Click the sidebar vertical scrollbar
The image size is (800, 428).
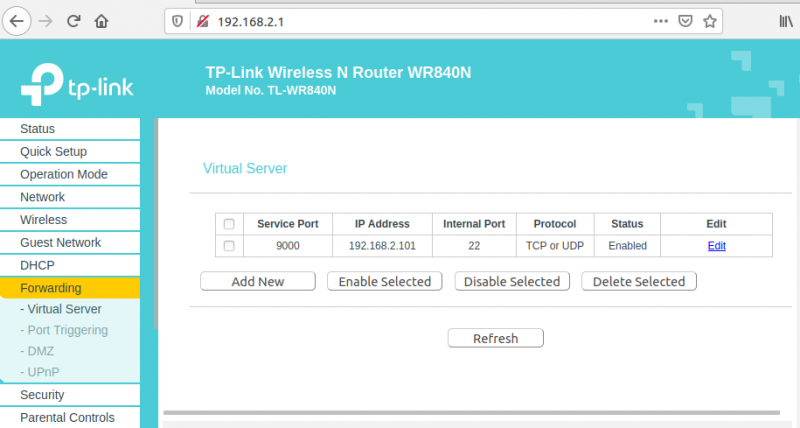(156, 224)
